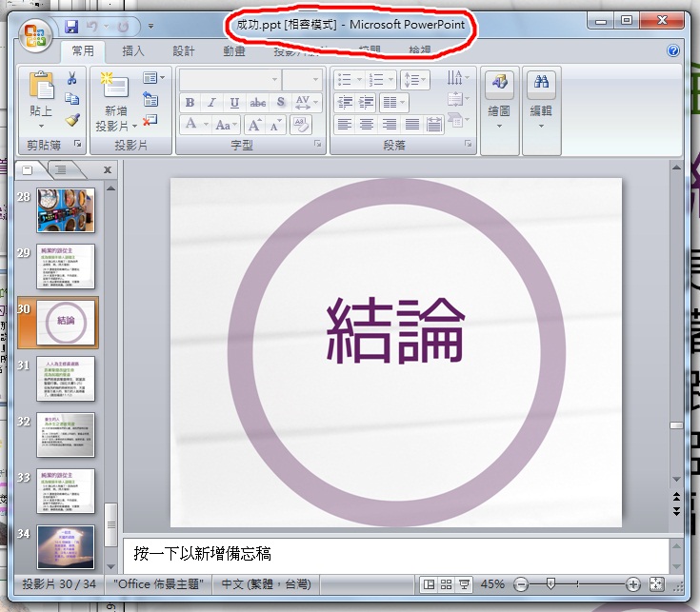
Task: Cut selection with scissors icon
Action: point(71,78)
